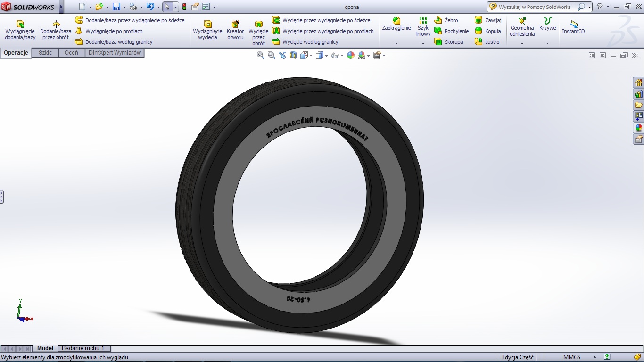Choose the Żebro rib tool
The height and width of the screenshot is (362, 644).
coord(446,20)
